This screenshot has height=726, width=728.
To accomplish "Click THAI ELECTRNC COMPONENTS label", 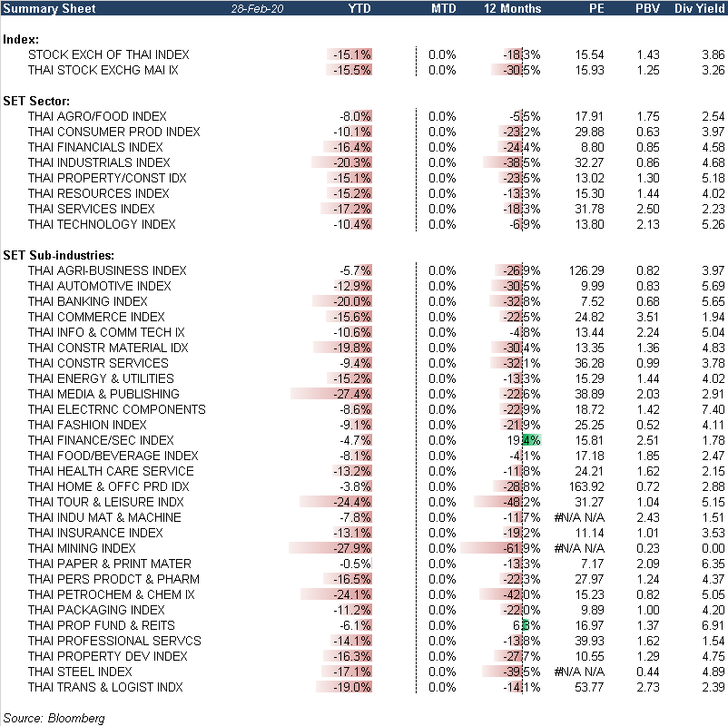I will [116, 409].
